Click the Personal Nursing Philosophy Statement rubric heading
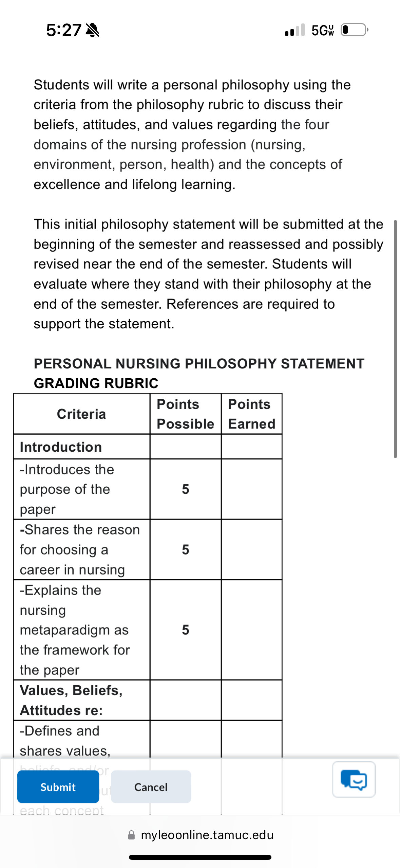The image size is (400, 868). point(199,374)
